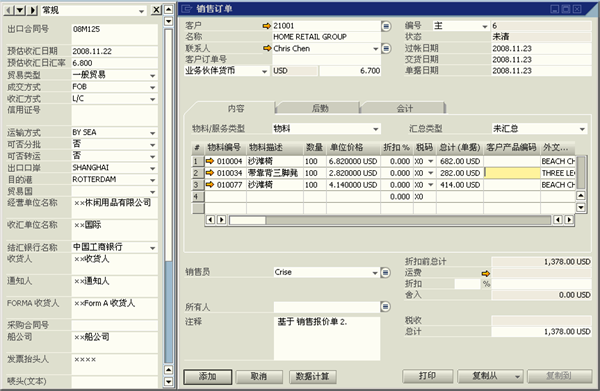
Task: Click the quantity cell of item 010077
Action: tap(315, 185)
